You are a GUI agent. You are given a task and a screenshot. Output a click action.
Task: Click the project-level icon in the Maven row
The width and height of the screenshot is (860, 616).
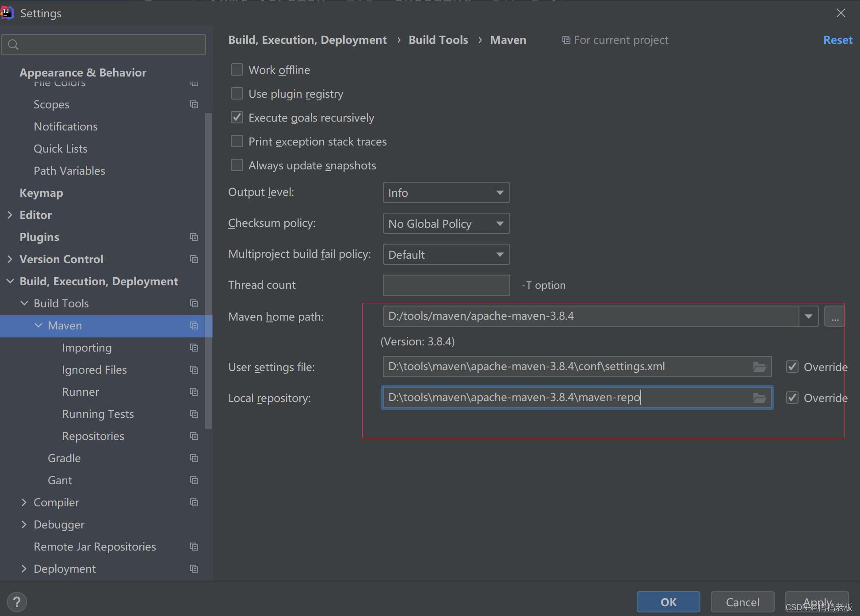(x=194, y=325)
